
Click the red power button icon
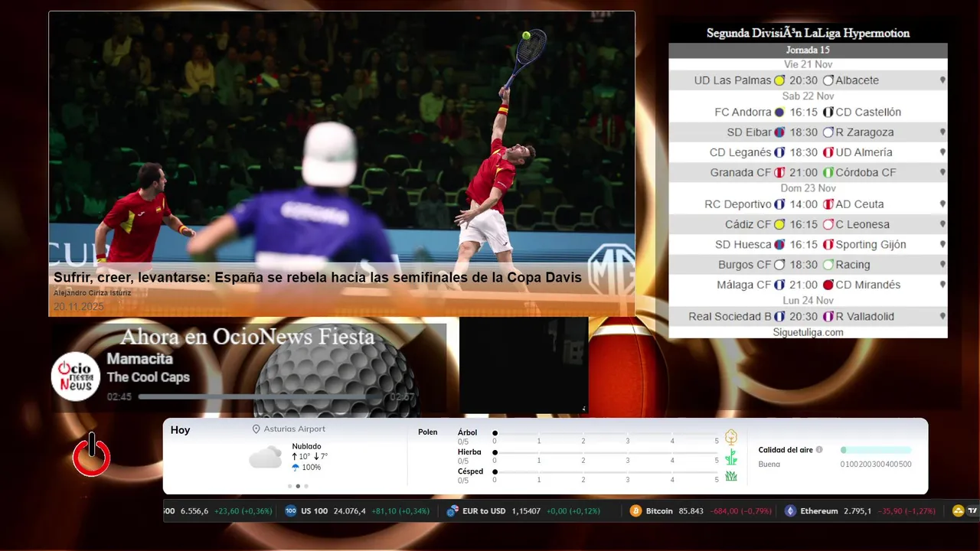(x=92, y=455)
